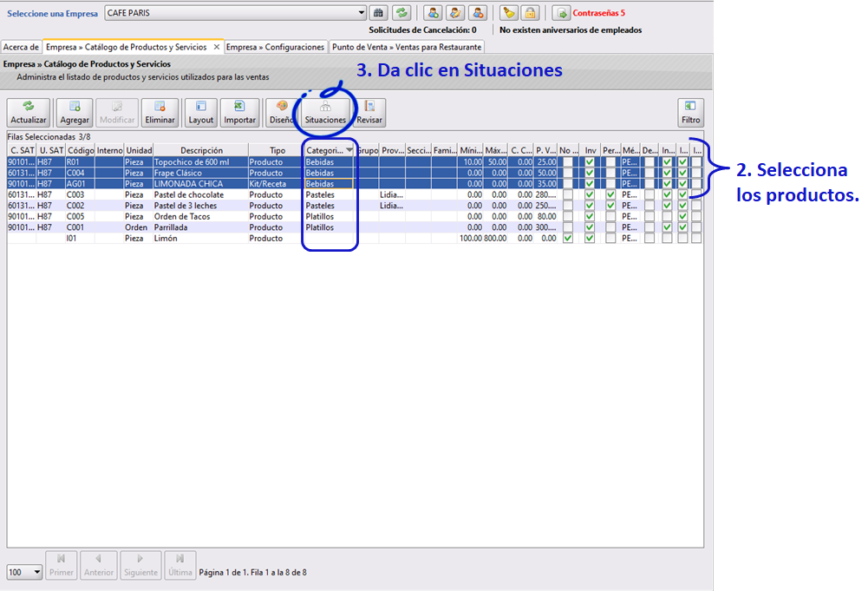Go to Primer page
Screen dimensions: 868x591
click(x=61, y=565)
